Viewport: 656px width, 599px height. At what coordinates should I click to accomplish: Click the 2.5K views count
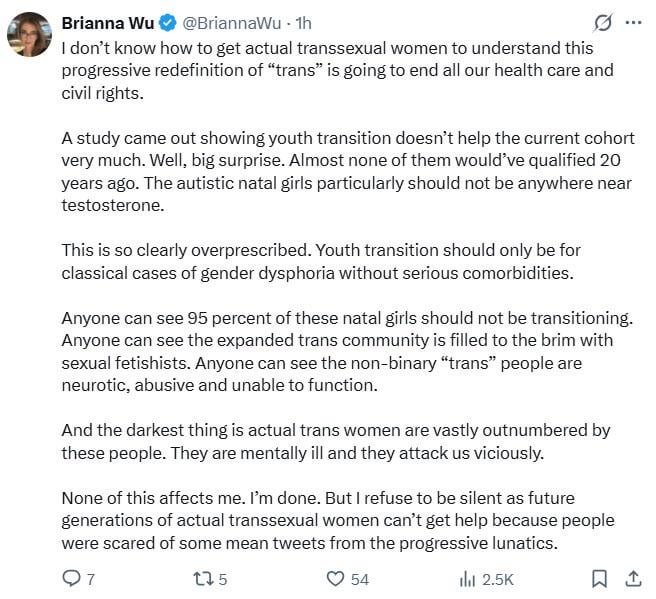click(497, 578)
